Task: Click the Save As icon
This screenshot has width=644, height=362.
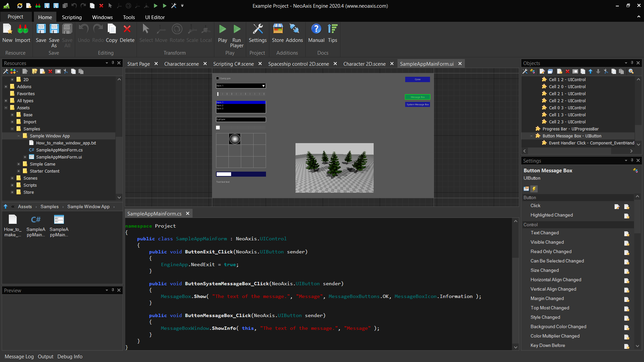Action: (x=54, y=29)
